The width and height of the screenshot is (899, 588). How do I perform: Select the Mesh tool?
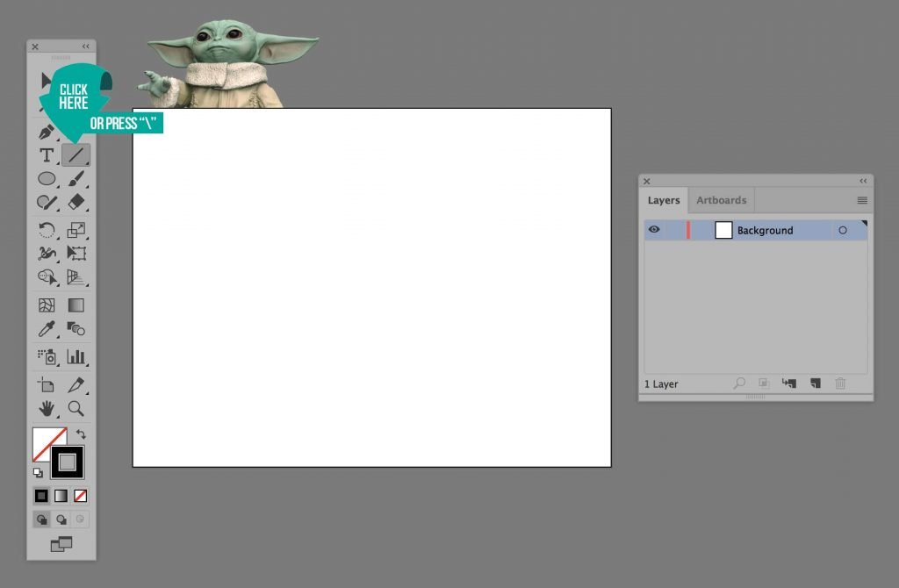(47, 305)
